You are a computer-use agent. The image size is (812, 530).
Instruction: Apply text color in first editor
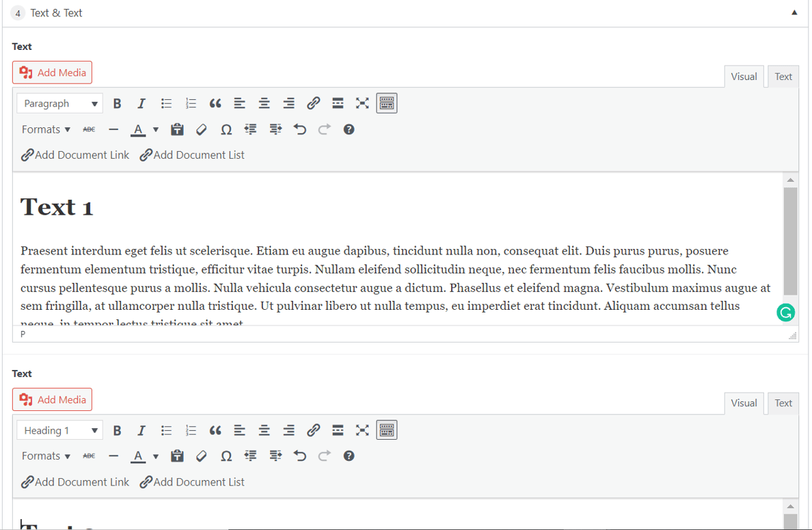[x=138, y=129]
